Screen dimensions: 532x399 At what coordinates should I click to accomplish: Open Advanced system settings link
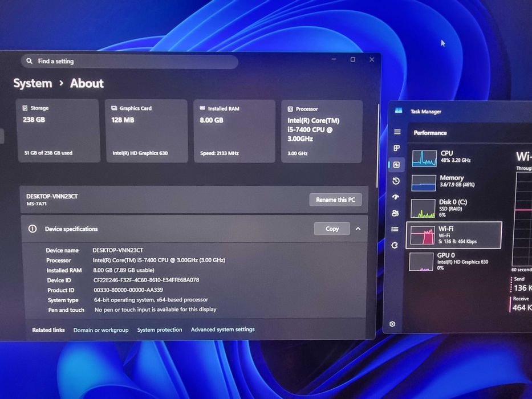point(222,329)
